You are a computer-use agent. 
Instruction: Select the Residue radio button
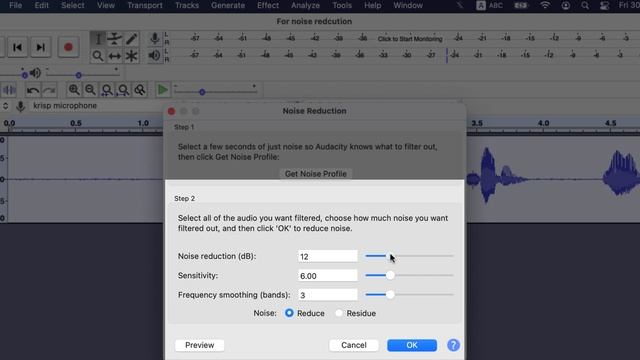tap(339, 313)
